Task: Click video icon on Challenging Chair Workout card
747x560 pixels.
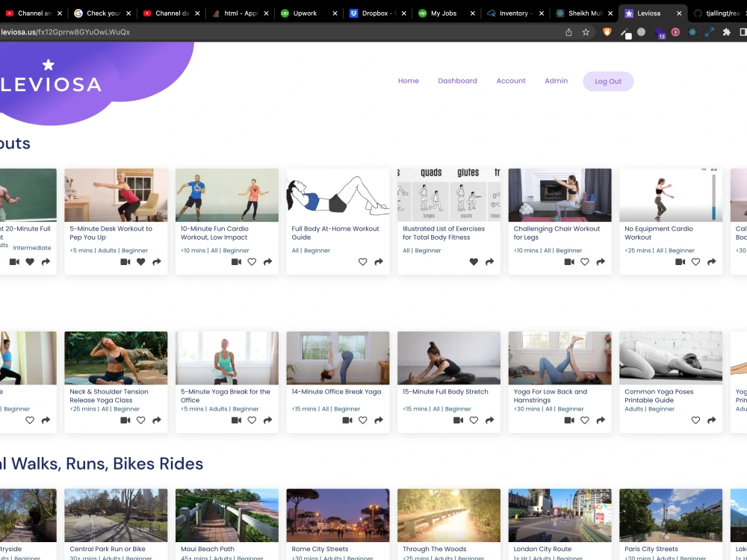Action: (x=569, y=262)
